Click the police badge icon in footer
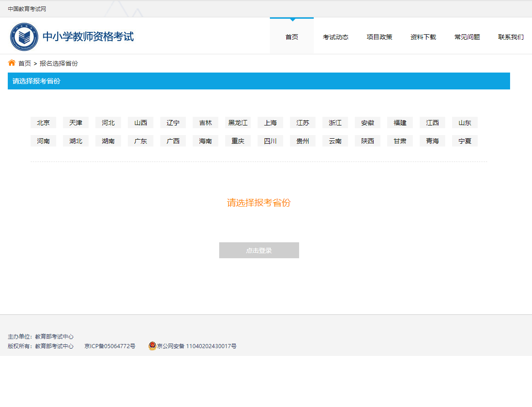The width and height of the screenshot is (532, 407). coord(152,346)
